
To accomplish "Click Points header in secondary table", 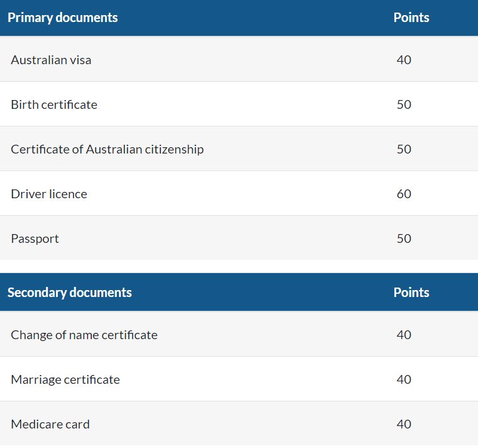I will (411, 292).
